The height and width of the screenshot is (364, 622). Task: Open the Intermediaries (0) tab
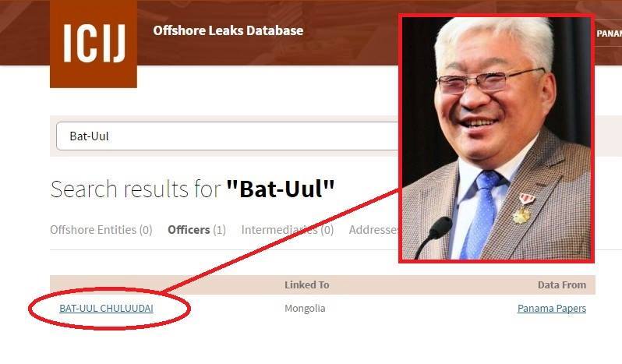287,230
